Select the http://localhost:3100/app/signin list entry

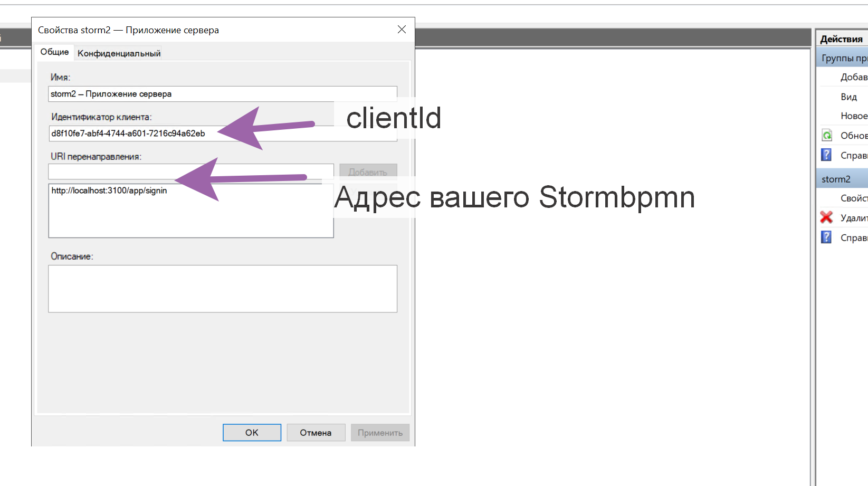click(x=109, y=190)
